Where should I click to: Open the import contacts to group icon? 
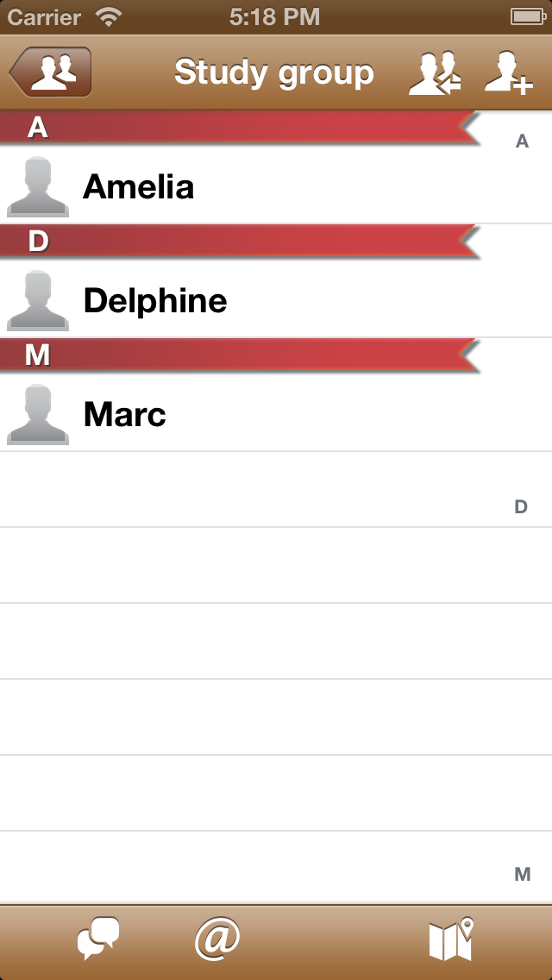tap(434, 72)
